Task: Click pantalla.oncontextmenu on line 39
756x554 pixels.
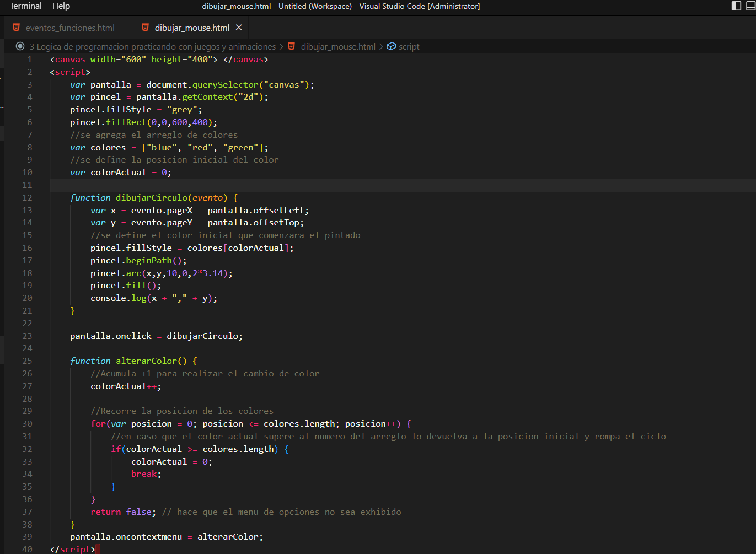Action: pos(126,537)
